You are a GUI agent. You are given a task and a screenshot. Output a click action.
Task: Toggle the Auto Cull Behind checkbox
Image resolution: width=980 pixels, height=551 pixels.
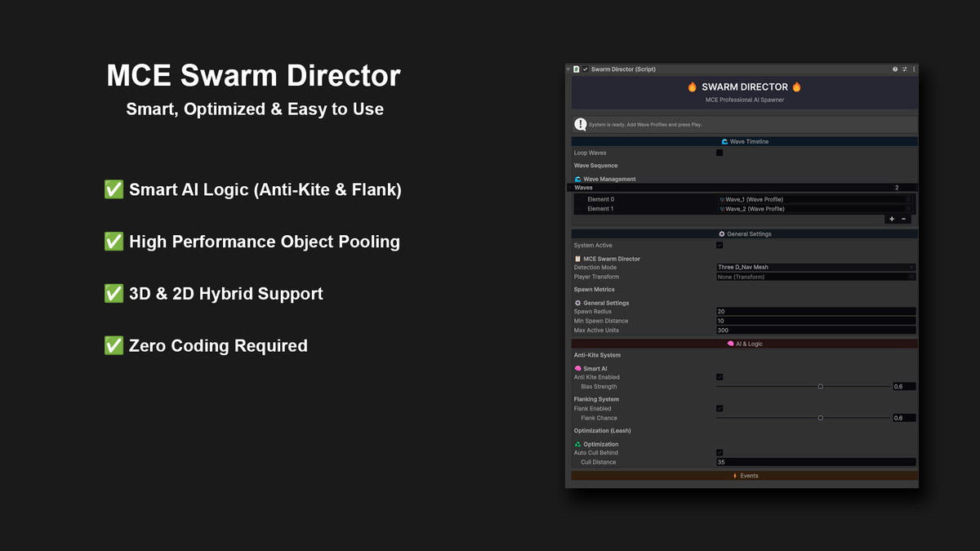tap(719, 452)
